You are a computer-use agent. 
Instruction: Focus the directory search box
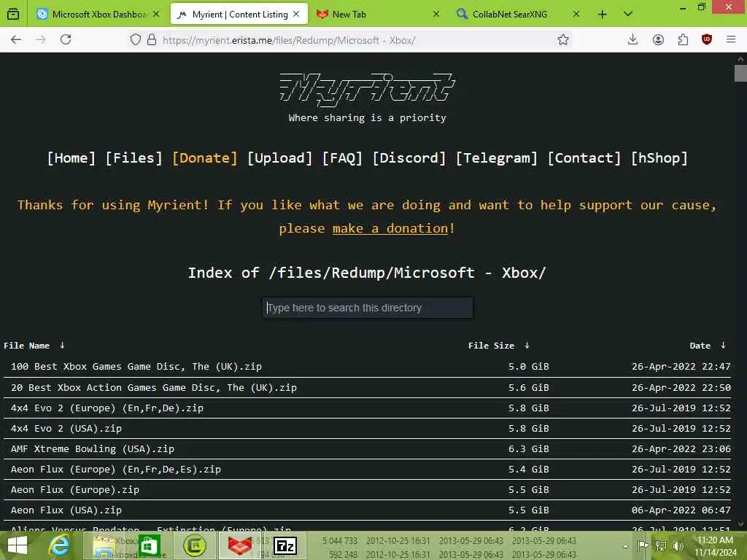(x=368, y=308)
